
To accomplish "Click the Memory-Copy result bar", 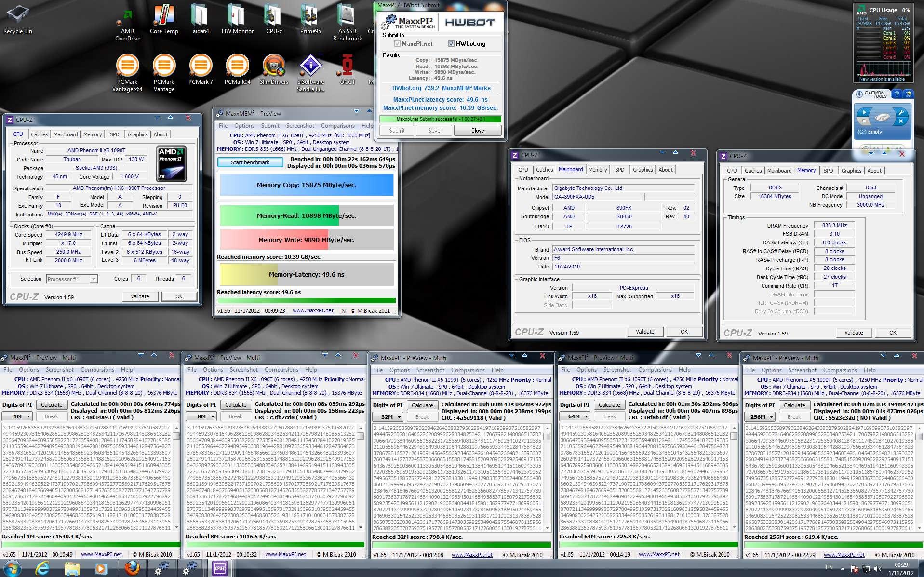I will (307, 185).
